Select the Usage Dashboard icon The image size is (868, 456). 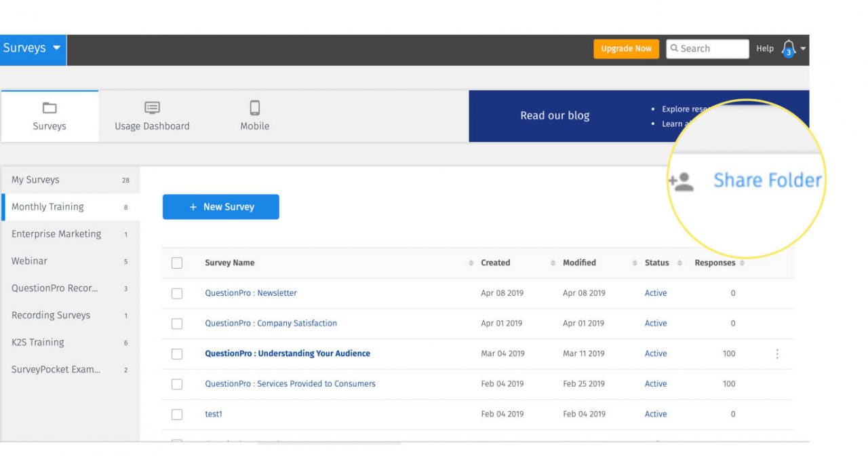point(151,107)
